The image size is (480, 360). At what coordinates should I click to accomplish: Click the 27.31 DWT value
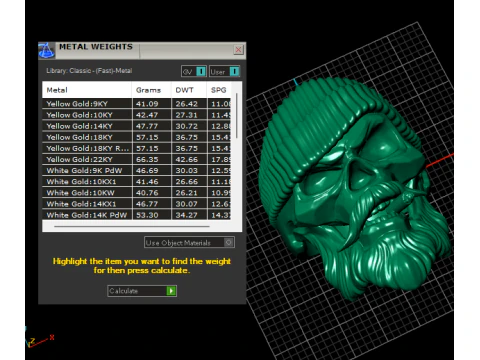pos(187,115)
